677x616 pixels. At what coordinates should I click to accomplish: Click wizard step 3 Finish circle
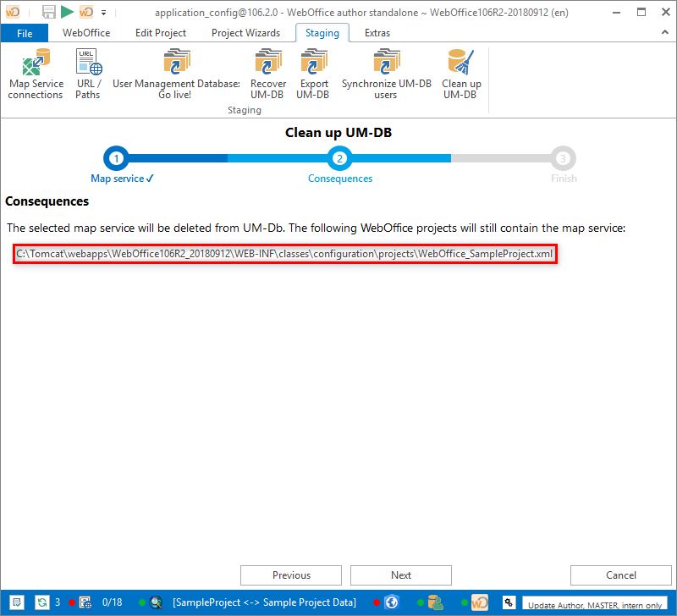(563, 158)
